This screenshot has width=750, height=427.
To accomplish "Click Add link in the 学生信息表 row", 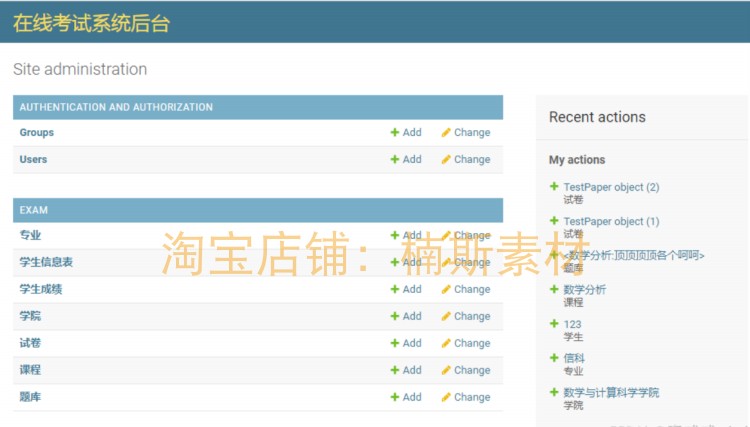I will [x=406, y=262].
